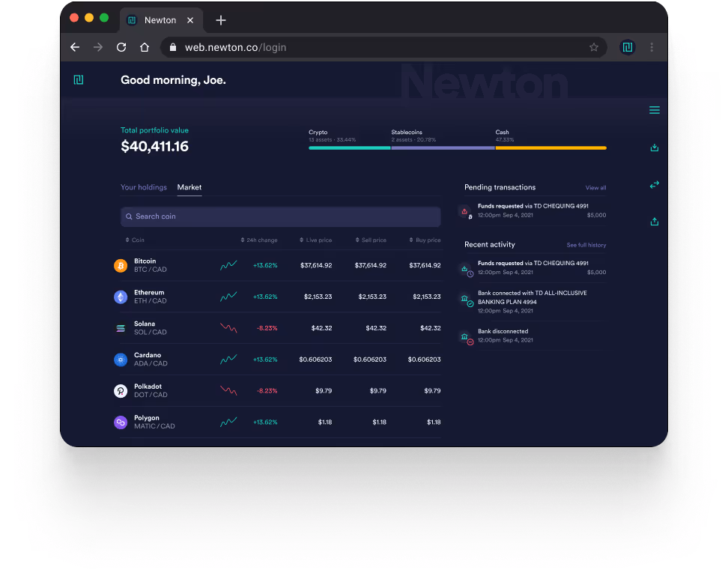
Task: Click the Ethereum row sparkline chart
Action: pyautogui.click(x=228, y=297)
